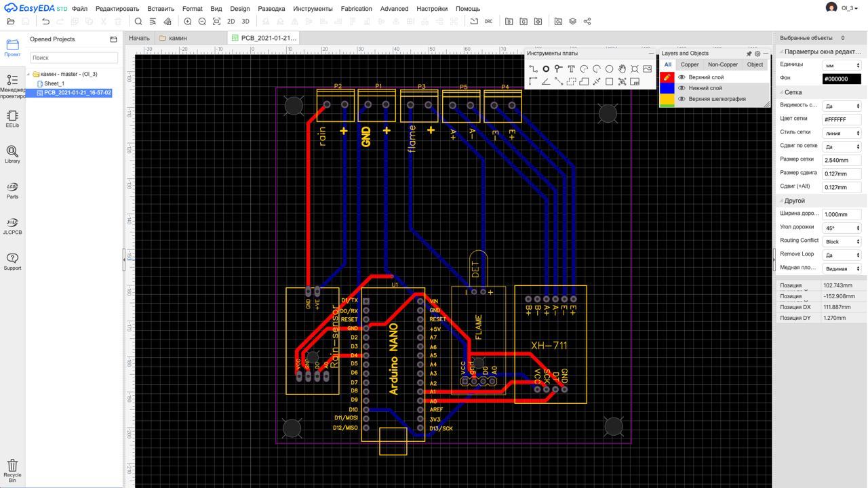Screen dimensions: 868x488
Task: Click the Zoom Out toolbar icon
Action: [x=202, y=22]
